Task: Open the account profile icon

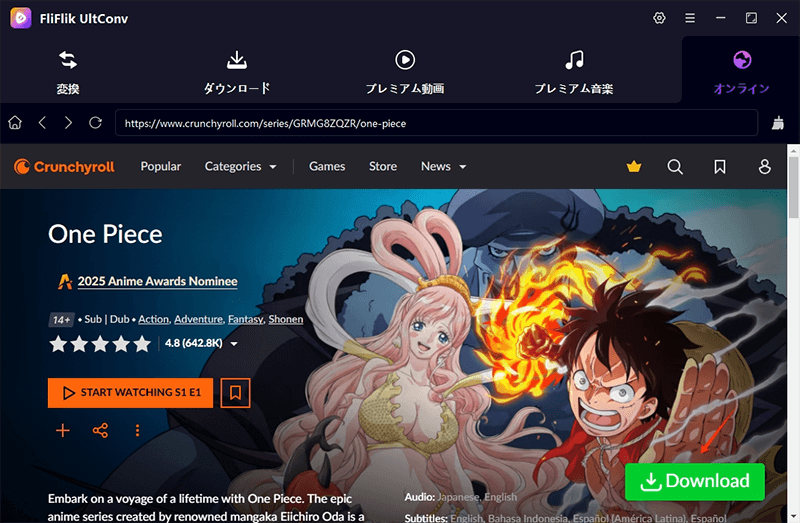Action: point(764,166)
